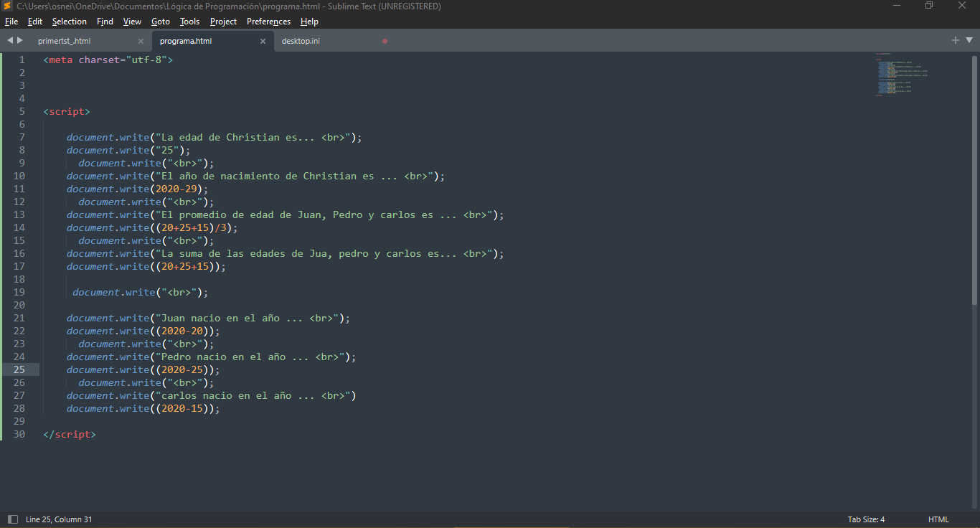Image resolution: width=980 pixels, height=528 pixels.
Task: Select the programa.html tab
Action: click(186, 41)
